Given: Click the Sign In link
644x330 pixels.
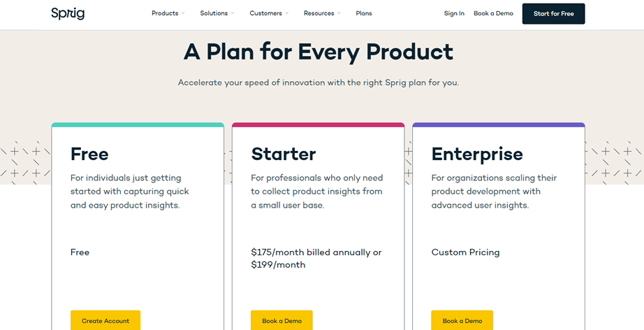Looking at the screenshot, I should (x=454, y=13).
